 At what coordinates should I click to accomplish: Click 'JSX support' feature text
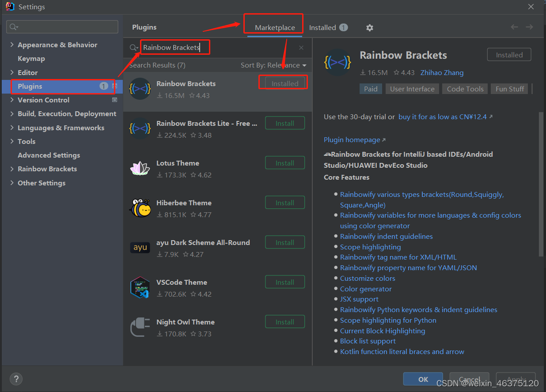(x=359, y=299)
